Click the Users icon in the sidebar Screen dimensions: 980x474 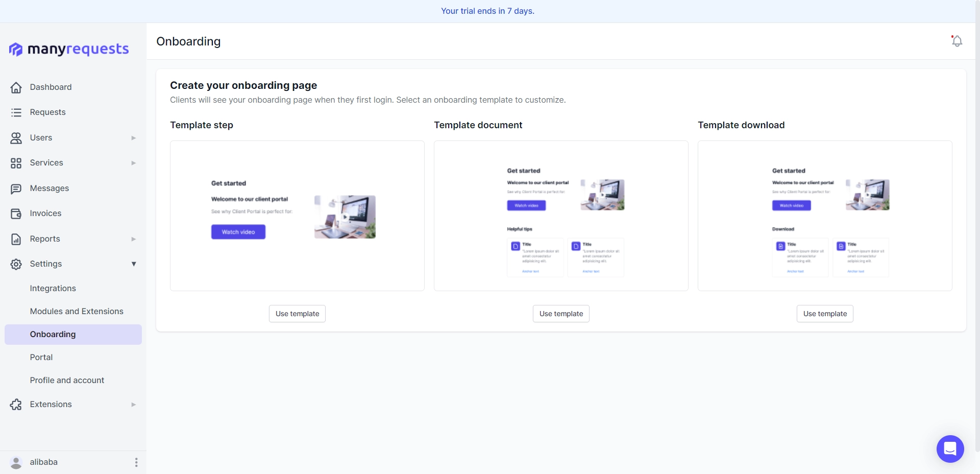pyautogui.click(x=16, y=138)
